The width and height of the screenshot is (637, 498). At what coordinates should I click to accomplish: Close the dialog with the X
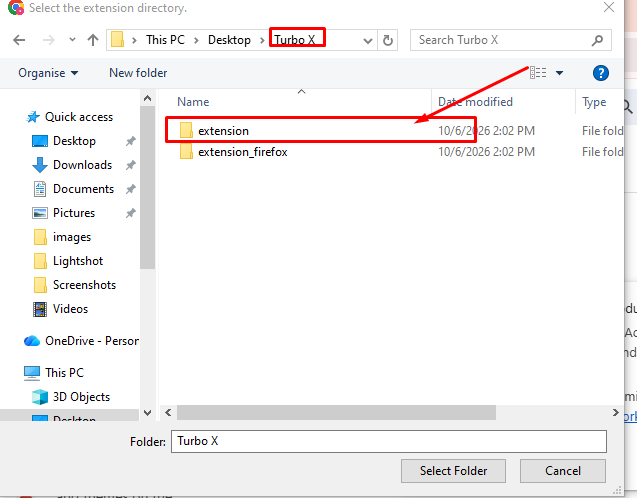pyautogui.click(x=609, y=7)
